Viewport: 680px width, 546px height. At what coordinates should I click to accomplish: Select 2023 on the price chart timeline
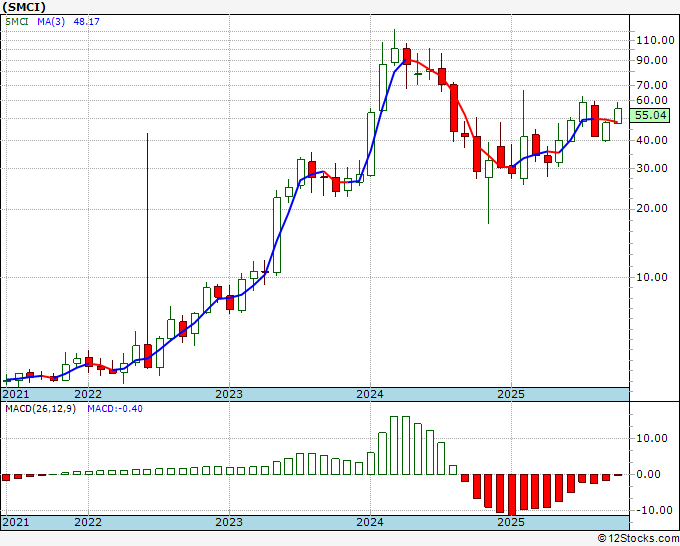tap(229, 394)
